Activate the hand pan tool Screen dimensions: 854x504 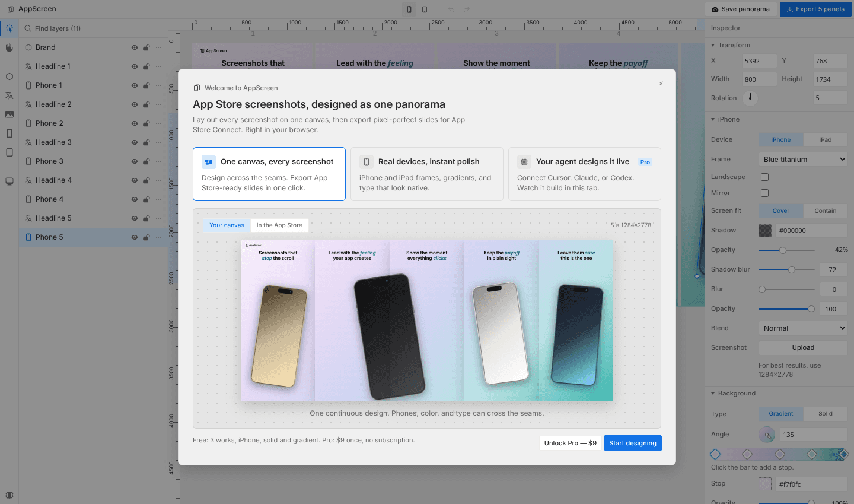coord(9,47)
